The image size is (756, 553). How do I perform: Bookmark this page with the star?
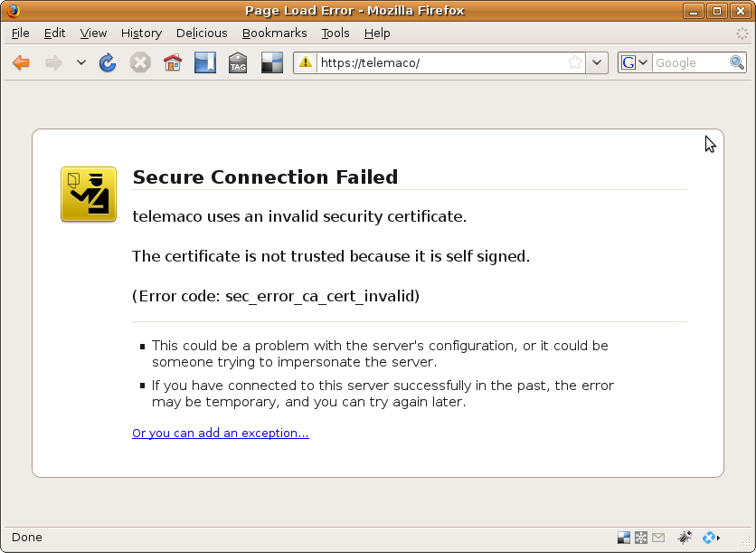574,62
